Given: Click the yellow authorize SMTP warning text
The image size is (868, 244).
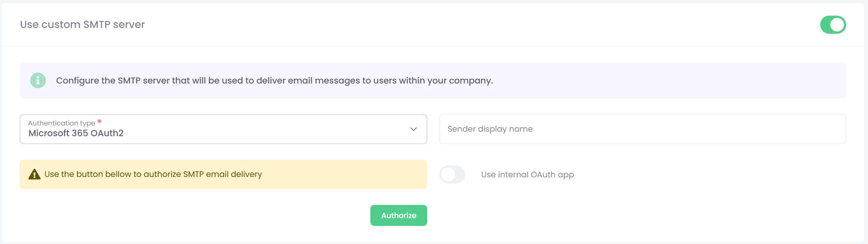Looking at the screenshot, I should tap(153, 174).
